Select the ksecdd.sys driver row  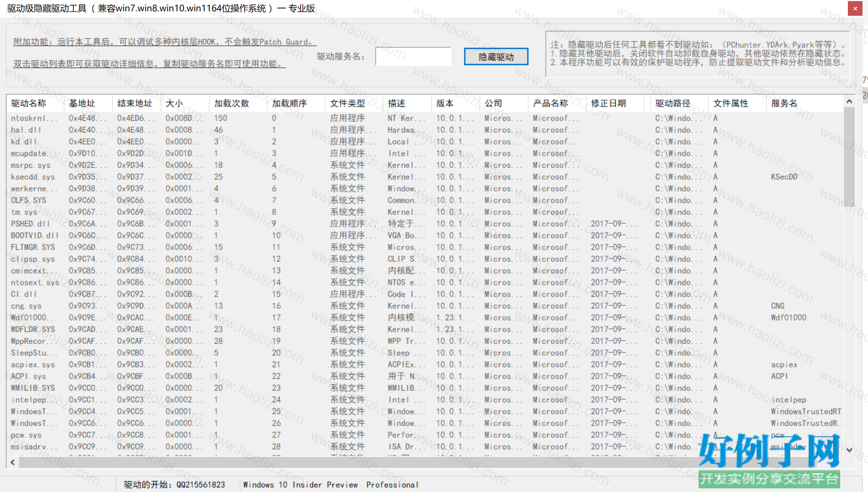[x=425, y=177]
